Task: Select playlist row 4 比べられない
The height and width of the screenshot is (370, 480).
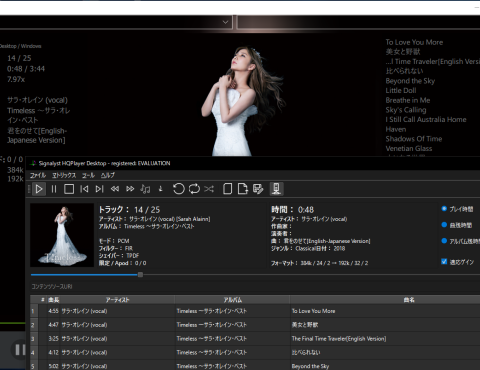Action: [255, 352]
